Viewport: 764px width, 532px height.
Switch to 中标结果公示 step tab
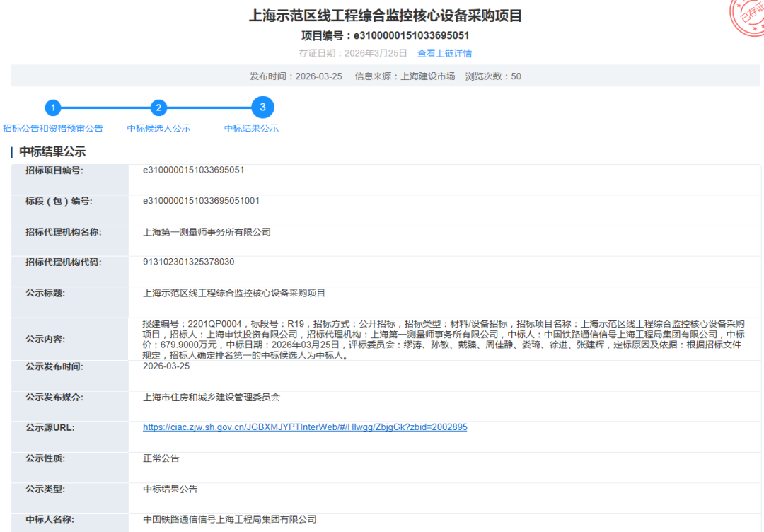click(251, 128)
